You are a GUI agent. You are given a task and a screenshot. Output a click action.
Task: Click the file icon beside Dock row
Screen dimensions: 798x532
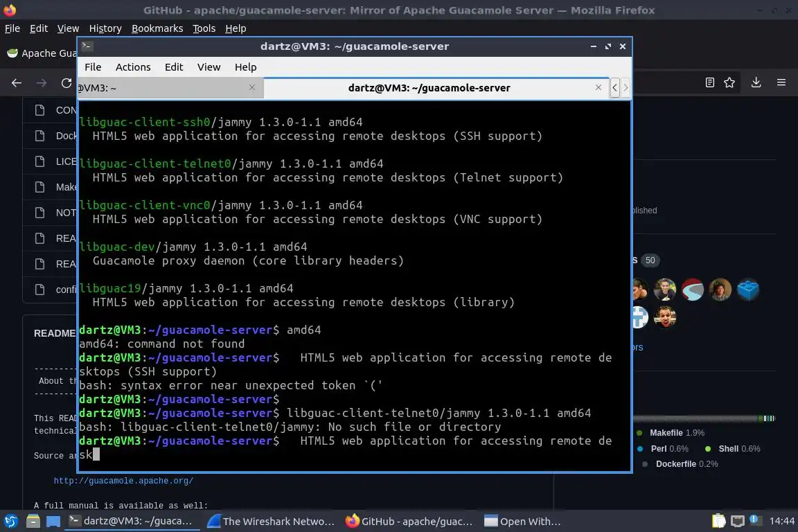point(39,135)
